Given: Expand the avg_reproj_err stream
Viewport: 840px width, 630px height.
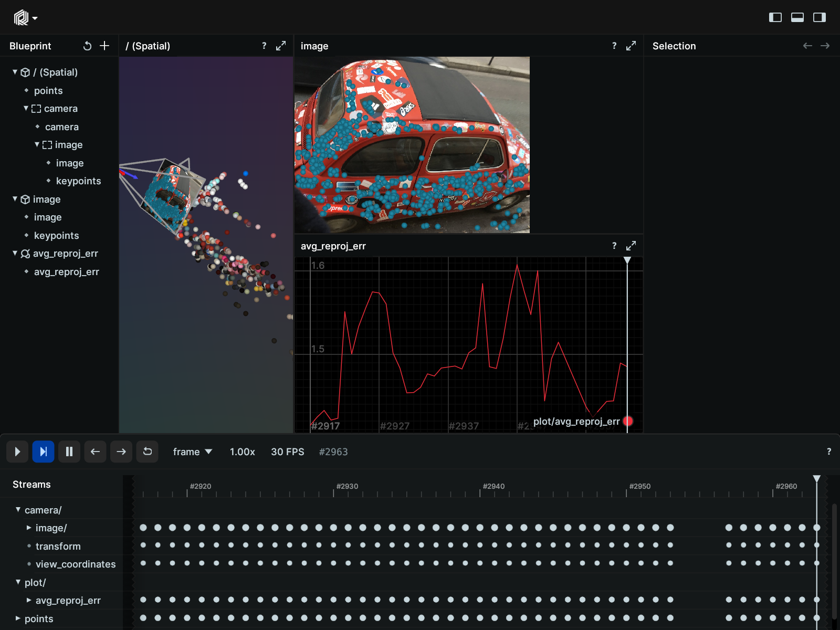Looking at the screenshot, I should pos(29,600).
